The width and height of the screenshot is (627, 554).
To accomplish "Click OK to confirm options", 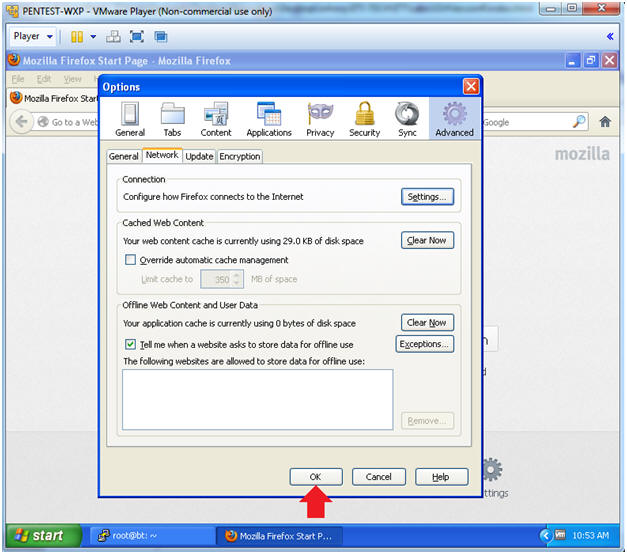I will 316,477.
